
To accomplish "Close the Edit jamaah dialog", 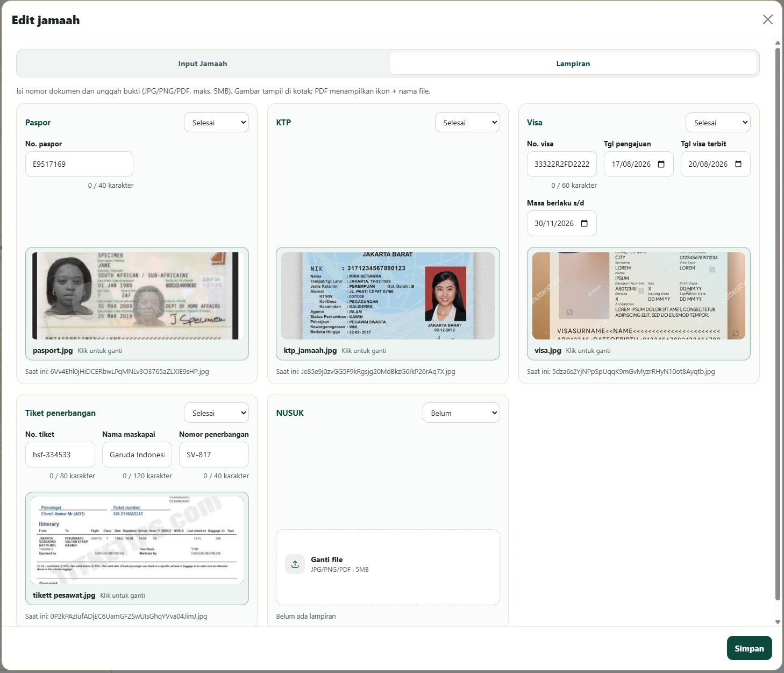I will point(767,20).
